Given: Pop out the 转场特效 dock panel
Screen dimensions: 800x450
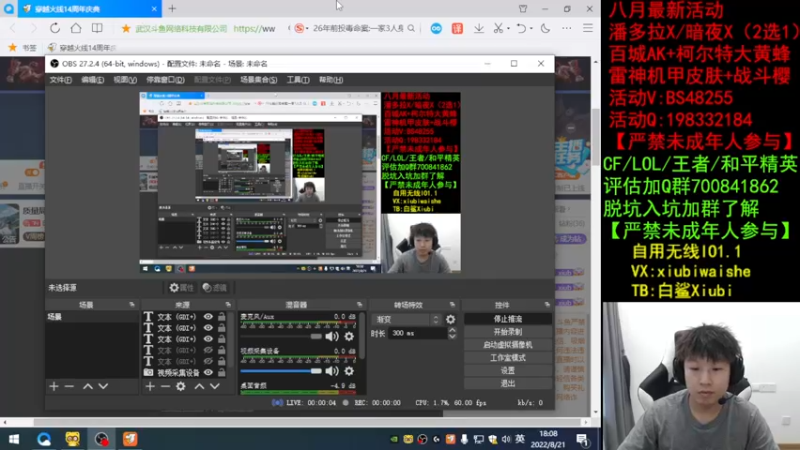Looking at the screenshot, I should click(452, 305).
